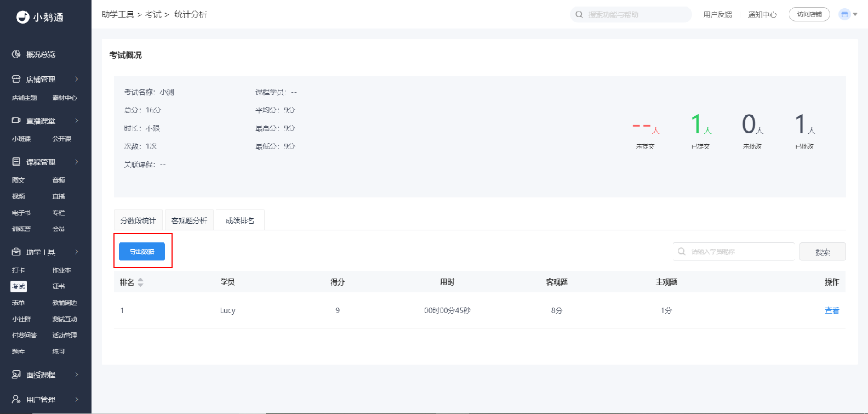Click the 00时00分45秒 time cell

[x=447, y=310]
